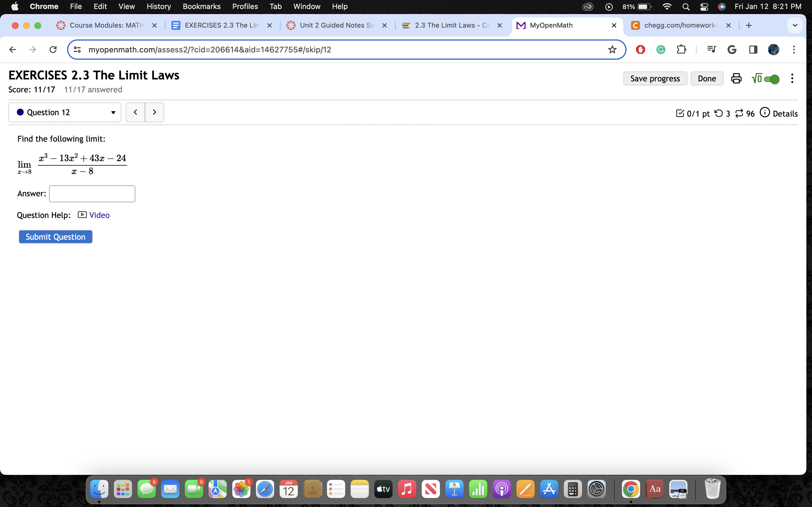Expand the tab search chevron
This screenshot has width=812, height=507.
[x=795, y=25]
